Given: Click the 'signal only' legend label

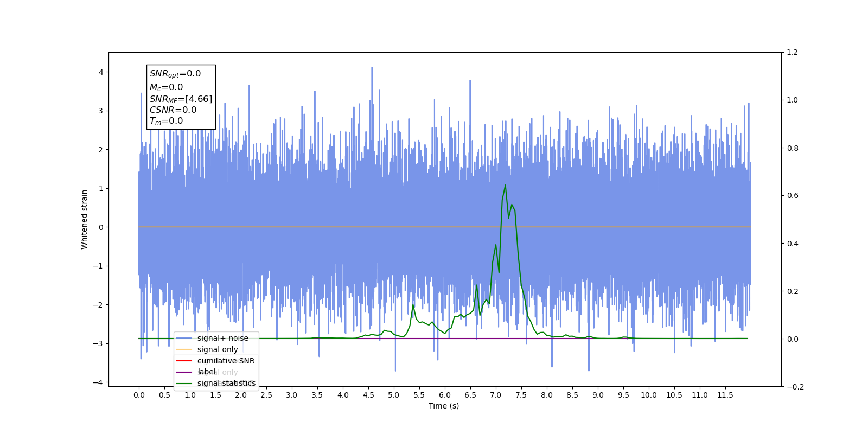Looking at the screenshot, I should (x=218, y=349).
